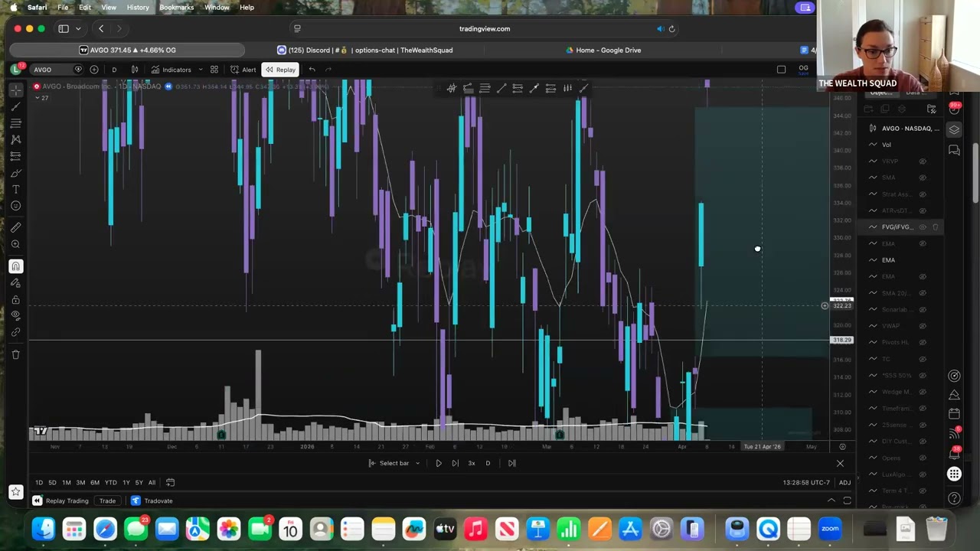Click the zoom in tool
980x551 pixels.
15,244
